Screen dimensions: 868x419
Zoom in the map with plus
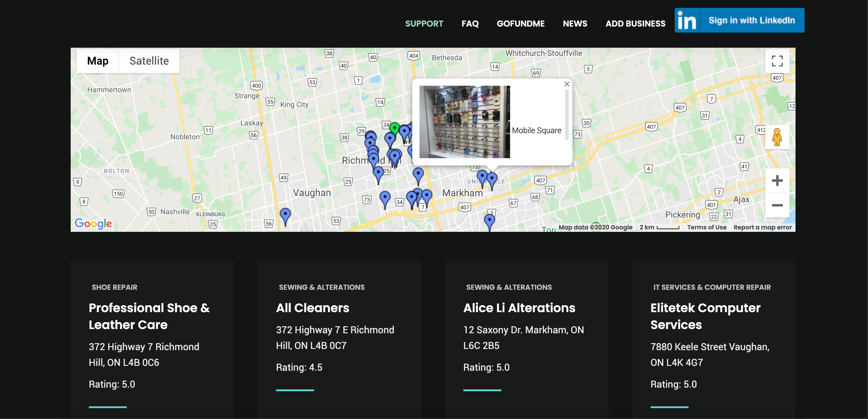click(777, 181)
